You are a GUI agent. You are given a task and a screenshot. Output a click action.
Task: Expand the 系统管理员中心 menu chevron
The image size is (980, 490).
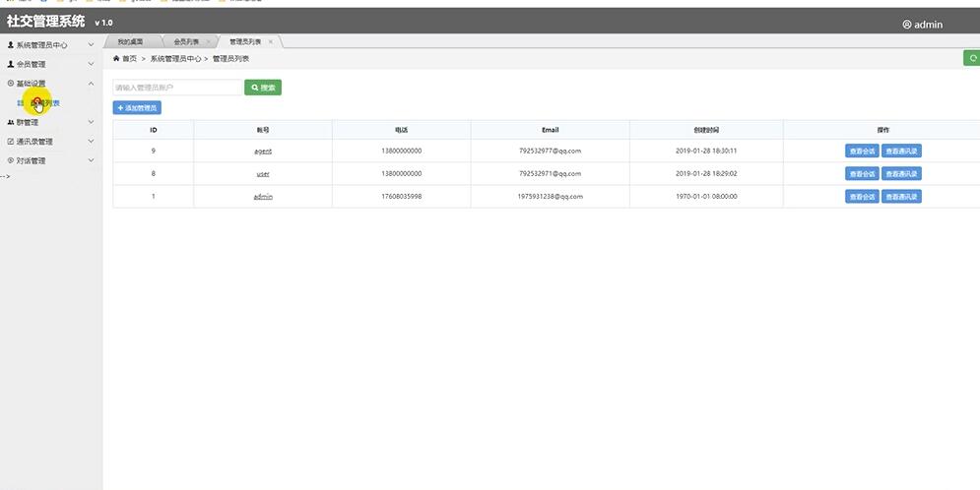click(92, 45)
